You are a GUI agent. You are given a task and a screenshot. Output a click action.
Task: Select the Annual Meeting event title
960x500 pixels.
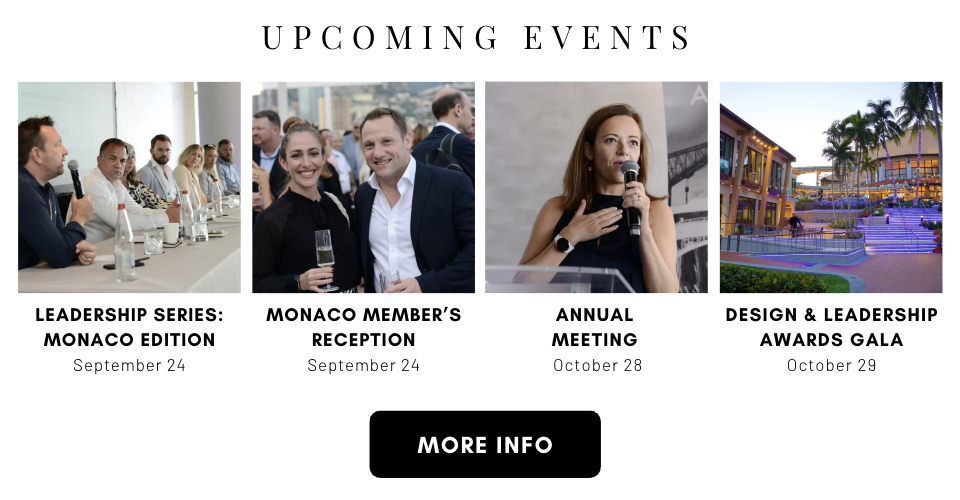coord(596,327)
